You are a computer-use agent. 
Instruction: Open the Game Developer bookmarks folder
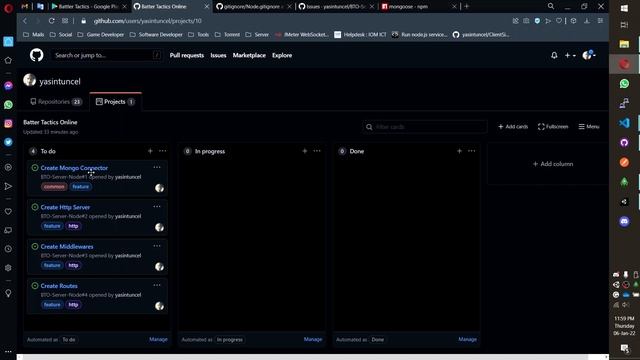coord(100,35)
